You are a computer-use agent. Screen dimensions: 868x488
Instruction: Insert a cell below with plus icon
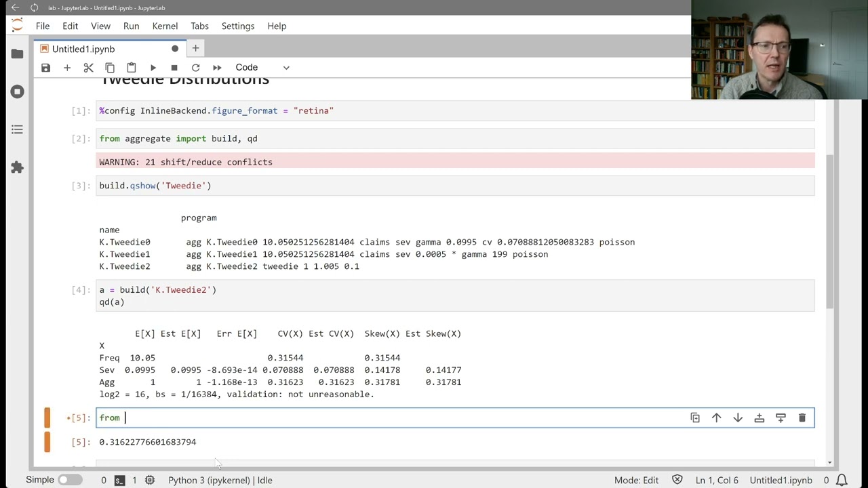[x=67, y=68]
